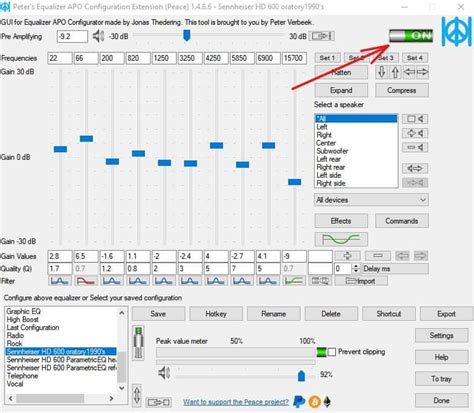This screenshot has width=474, height=413.
Task: Click the pre-amp reset button after 30 dB
Action: click(x=321, y=36)
